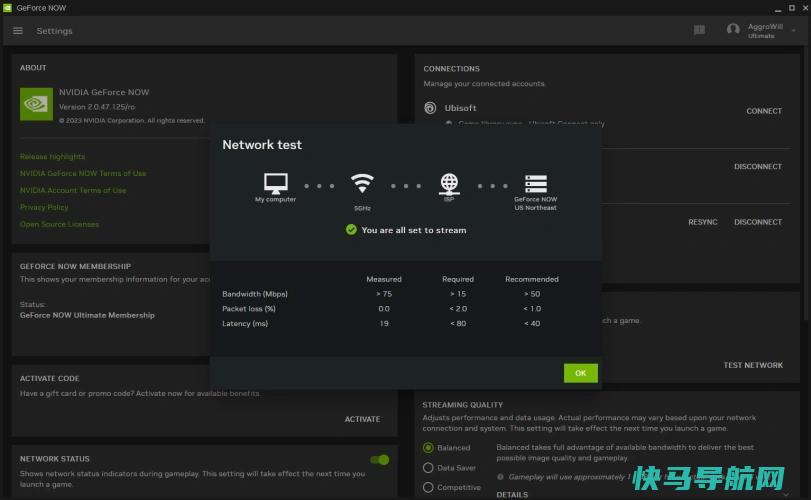Expand the AggroWill account dropdown arrow

click(x=793, y=31)
